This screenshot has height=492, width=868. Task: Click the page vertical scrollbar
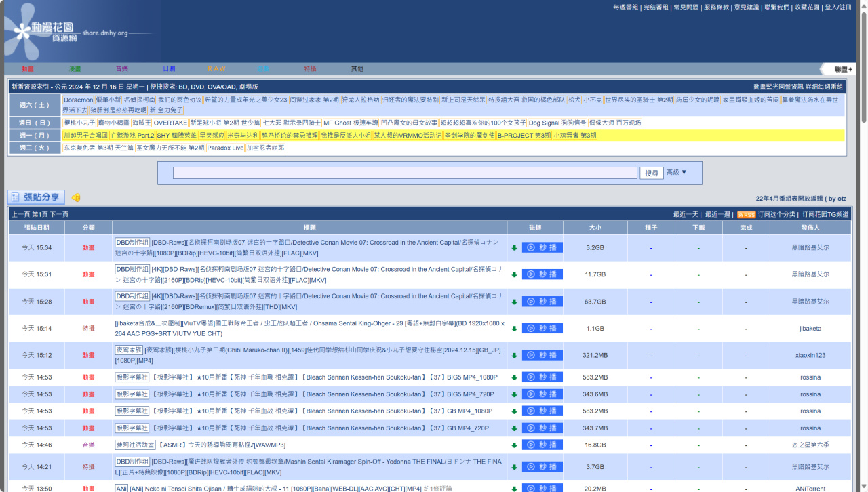[863, 68]
